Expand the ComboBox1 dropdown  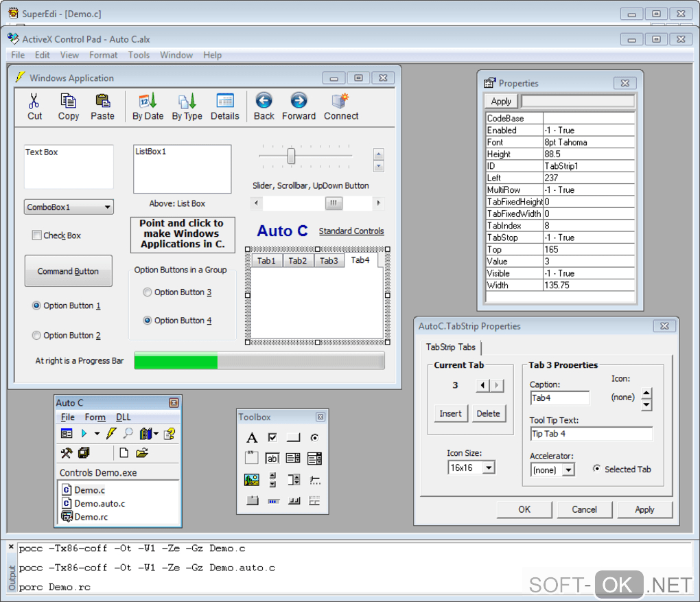[107, 207]
